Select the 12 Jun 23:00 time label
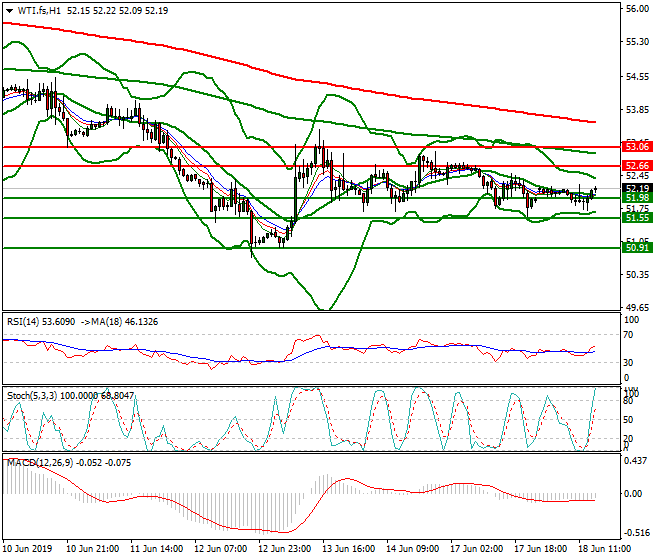 (285, 549)
